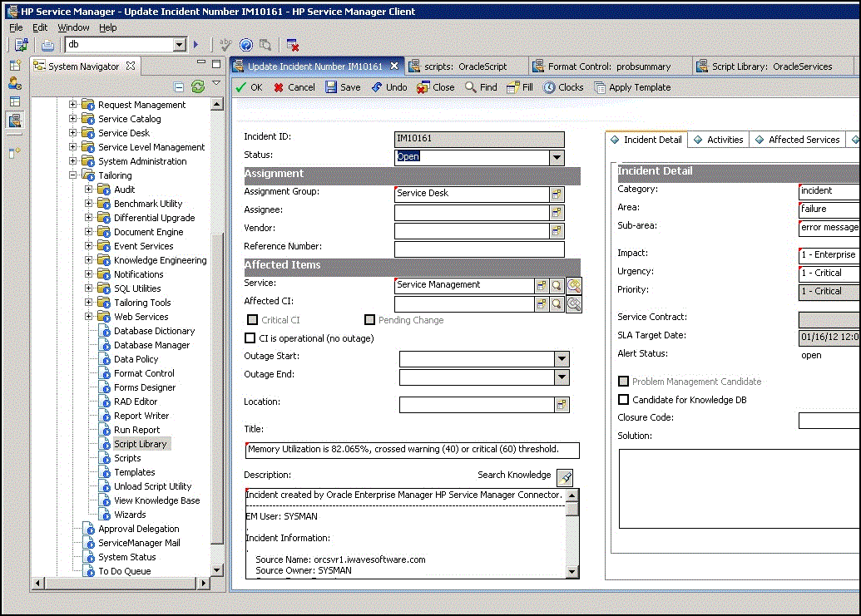Click the view related icon beside the Service field

click(574, 286)
